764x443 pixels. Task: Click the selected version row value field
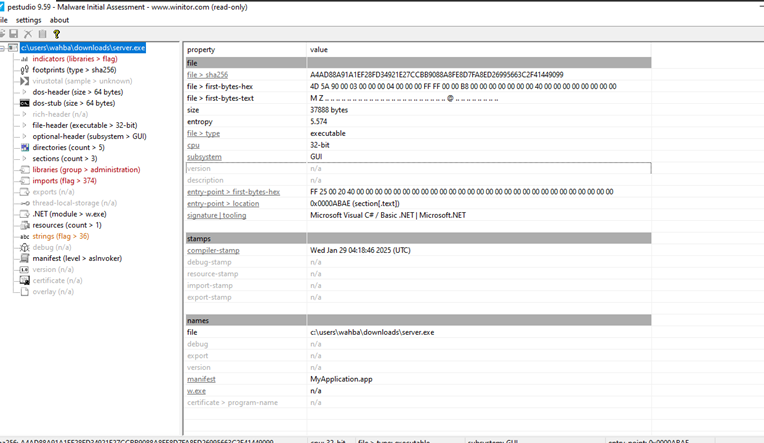tap(479, 169)
